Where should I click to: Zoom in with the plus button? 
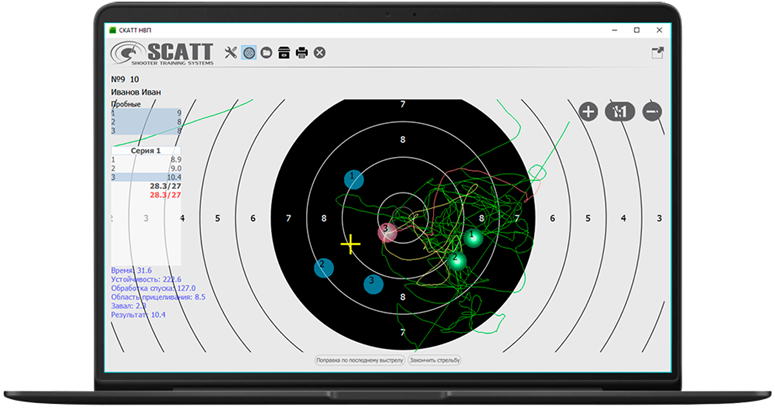tap(588, 112)
